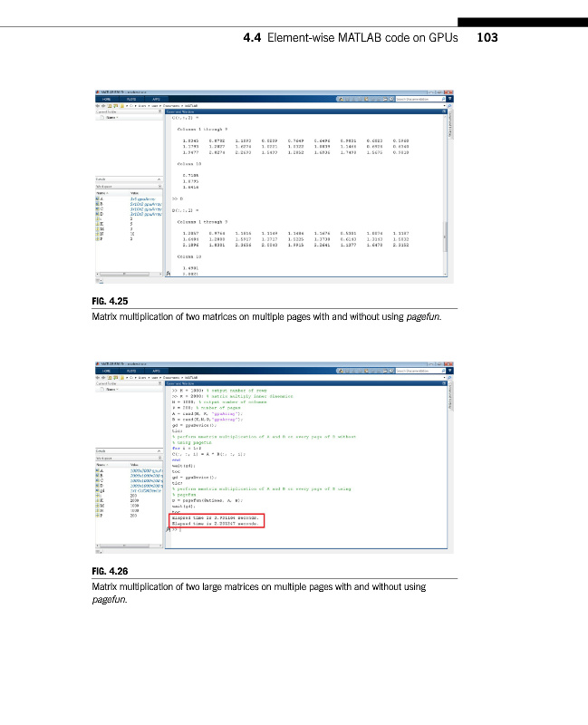Click the search magnifier icon in the lower MATLAB window
This screenshot has width=588, height=725.
[x=442, y=372]
